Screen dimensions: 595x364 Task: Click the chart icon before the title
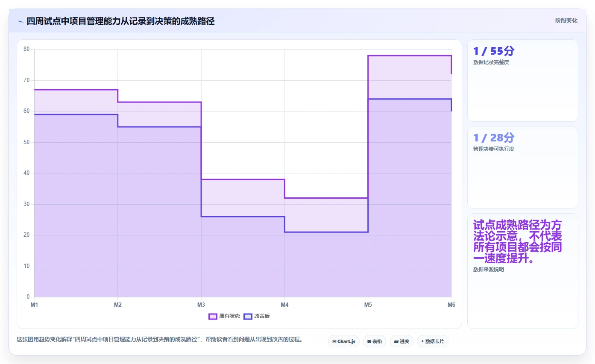pyautogui.click(x=21, y=21)
